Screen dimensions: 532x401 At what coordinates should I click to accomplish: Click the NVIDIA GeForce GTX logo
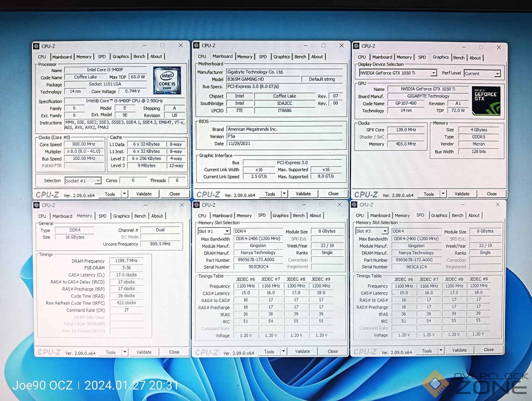(x=486, y=101)
